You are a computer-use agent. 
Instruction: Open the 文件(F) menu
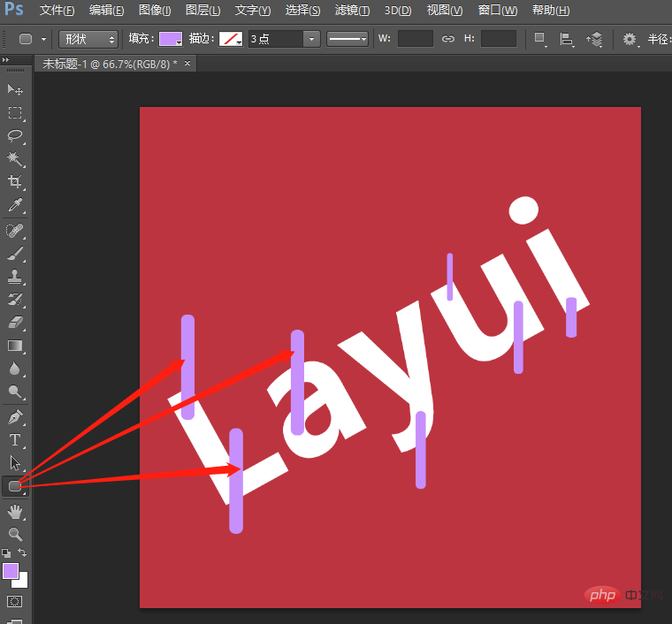pos(57,10)
